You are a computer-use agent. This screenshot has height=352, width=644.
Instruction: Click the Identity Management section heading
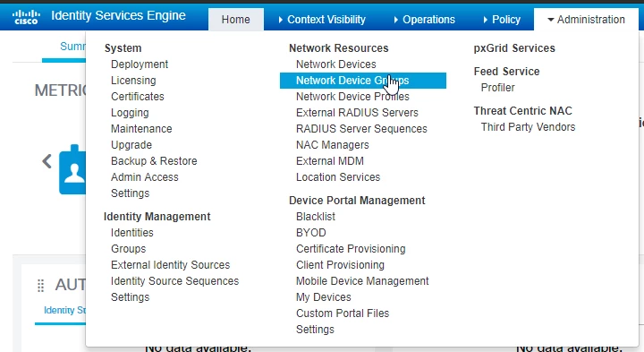tap(157, 216)
